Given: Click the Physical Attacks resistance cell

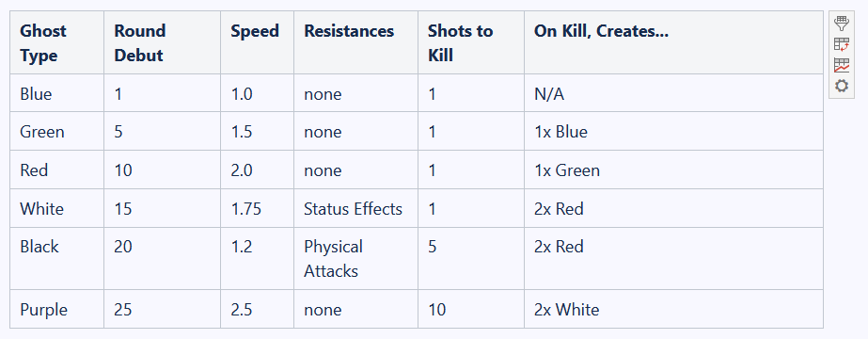Looking at the screenshot, I should [x=356, y=258].
